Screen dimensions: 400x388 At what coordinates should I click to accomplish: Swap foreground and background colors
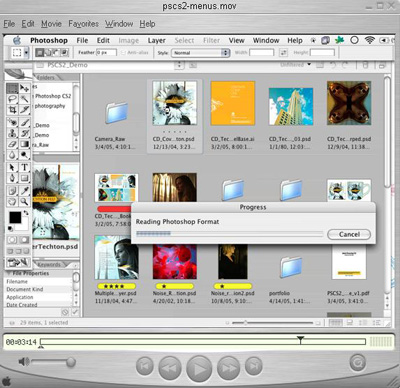(x=26, y=213)
